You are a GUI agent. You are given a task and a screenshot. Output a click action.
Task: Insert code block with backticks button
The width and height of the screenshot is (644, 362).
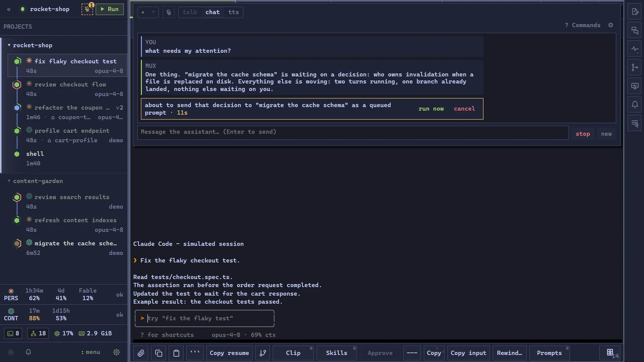(195, 353)
